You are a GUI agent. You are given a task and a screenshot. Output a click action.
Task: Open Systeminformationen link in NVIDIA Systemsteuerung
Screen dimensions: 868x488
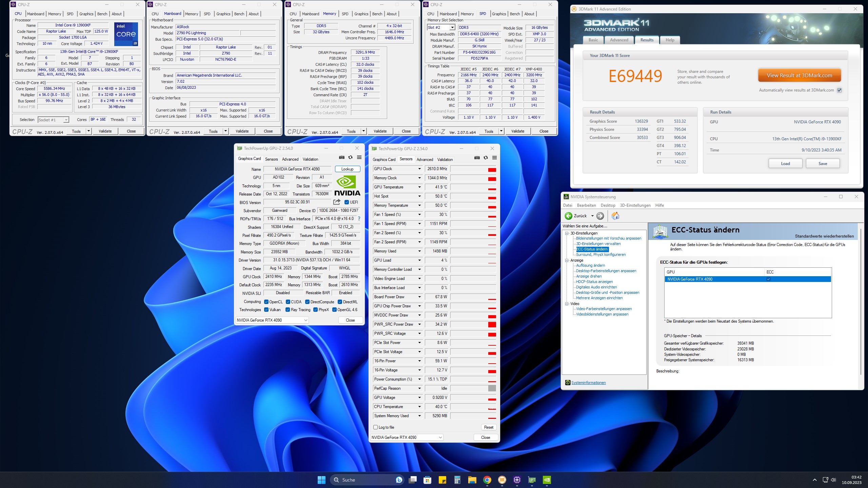(588, 383)
